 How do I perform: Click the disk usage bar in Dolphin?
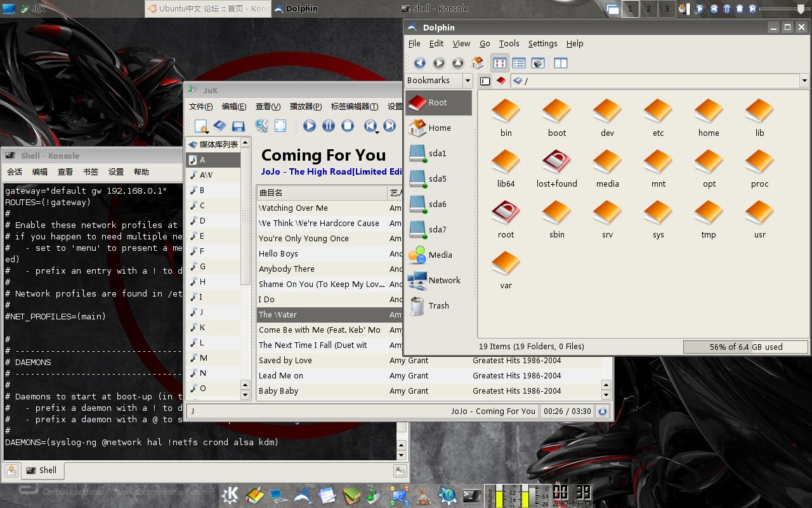click(x=745, y=347)
